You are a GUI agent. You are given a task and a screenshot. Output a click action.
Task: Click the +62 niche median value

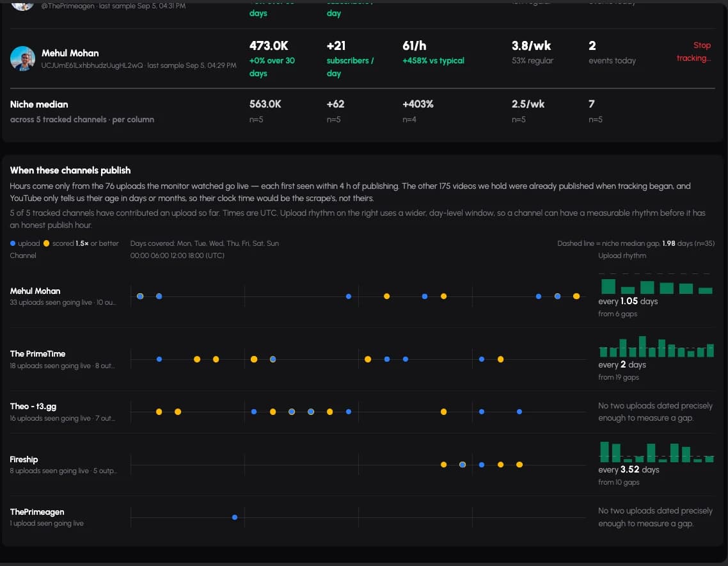(336, 104)
